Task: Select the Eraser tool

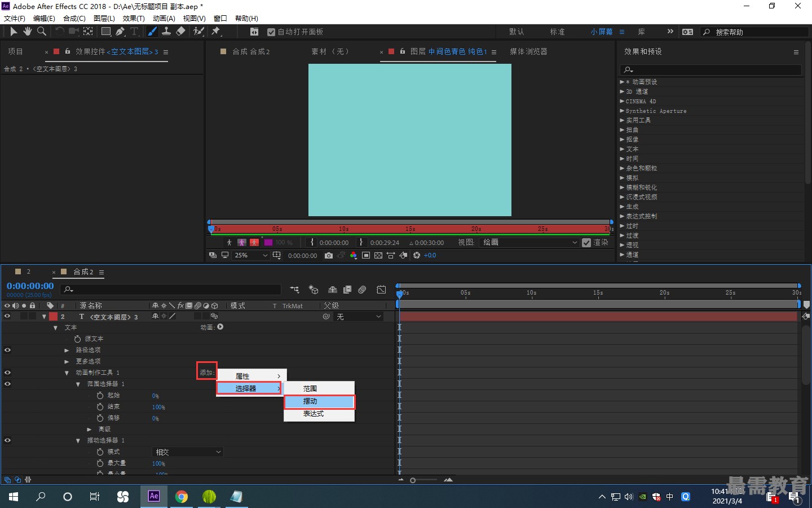Action: (x=180, y=32)
